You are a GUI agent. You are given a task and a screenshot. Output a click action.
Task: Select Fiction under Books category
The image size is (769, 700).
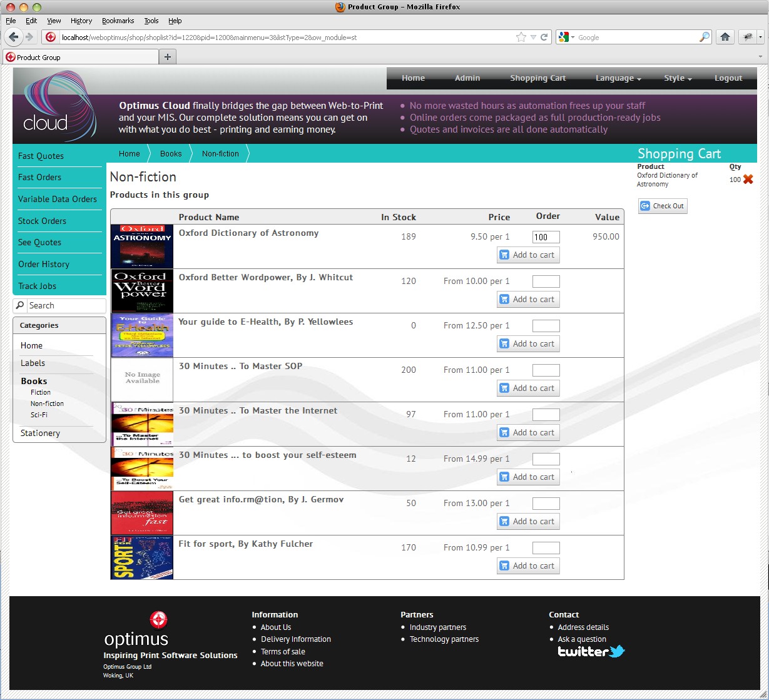[41, 392]
